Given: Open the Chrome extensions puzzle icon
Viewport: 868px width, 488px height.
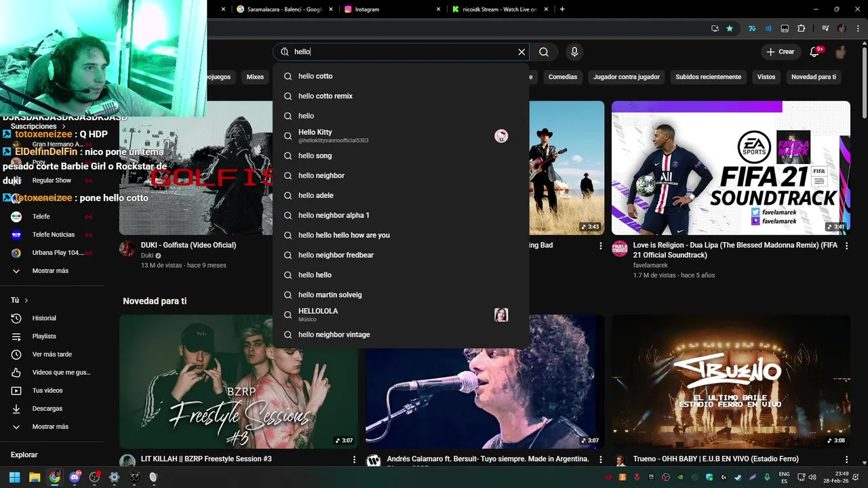Looking at the screenshot, I should [x=802, y=28].
